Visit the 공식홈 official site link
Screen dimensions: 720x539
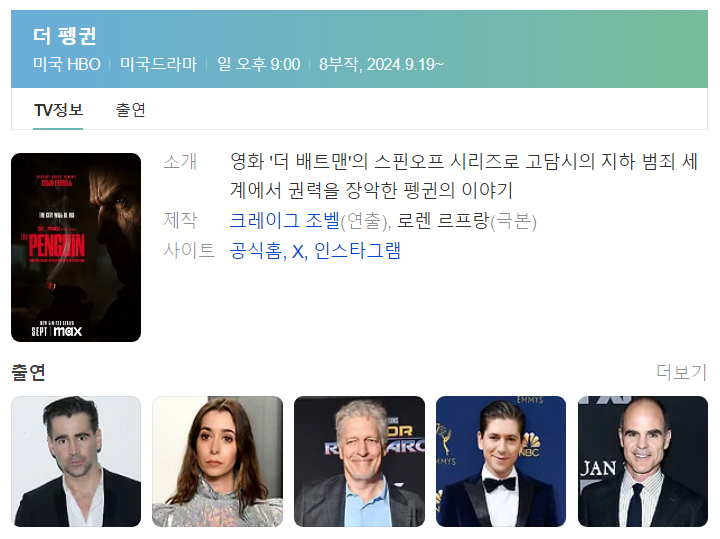(256, 251)
